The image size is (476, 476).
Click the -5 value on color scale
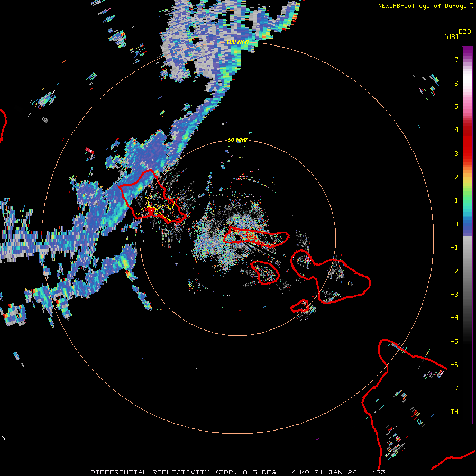point(454,342)
